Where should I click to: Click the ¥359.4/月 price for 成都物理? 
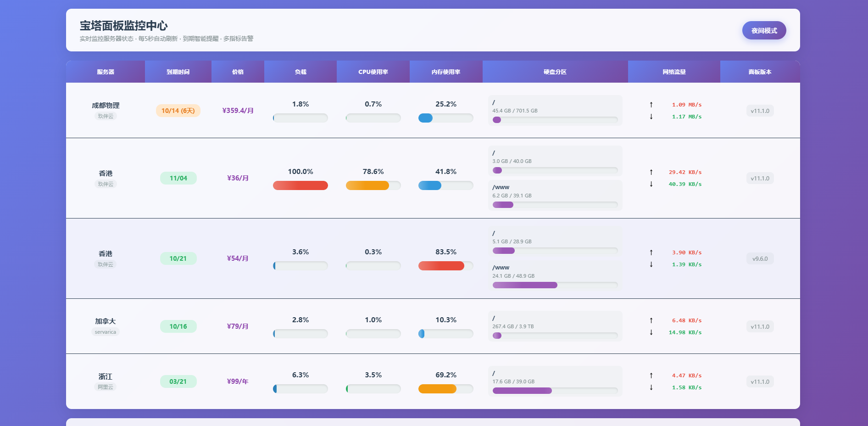click(238, 111)
